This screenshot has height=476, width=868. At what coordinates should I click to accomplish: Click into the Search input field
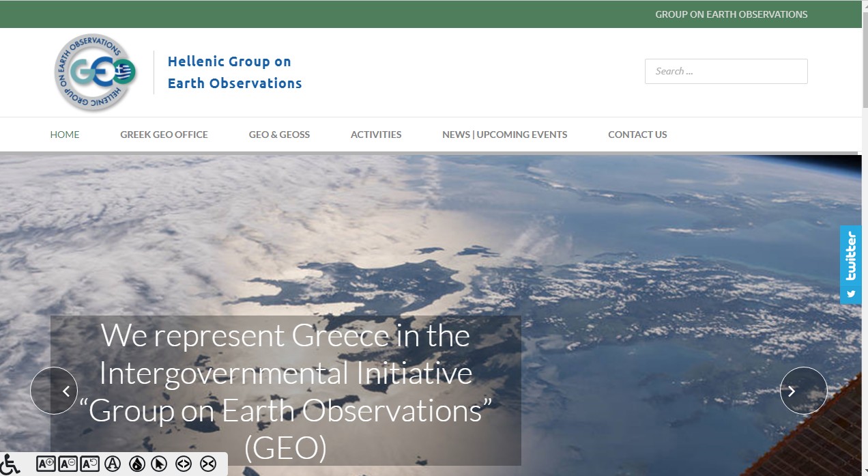click(x=725, y=71)
